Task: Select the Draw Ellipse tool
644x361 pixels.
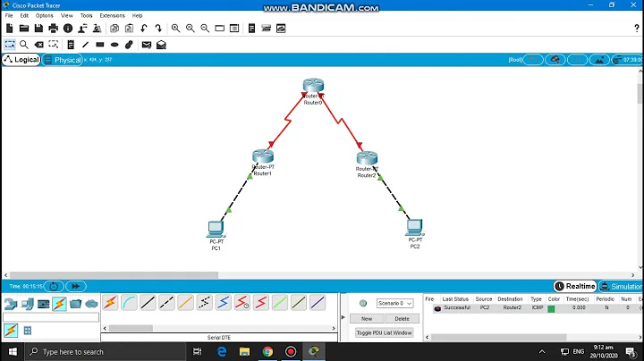Action: 114,45
